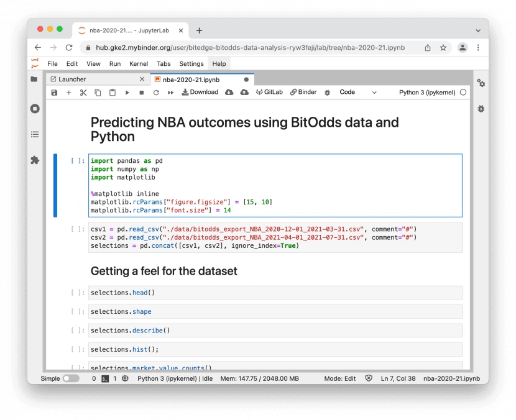Image resolution: width=516 pixels, height=420 pixels.
Task: Go back with the browser back arrow
Action: coord(38,48)
